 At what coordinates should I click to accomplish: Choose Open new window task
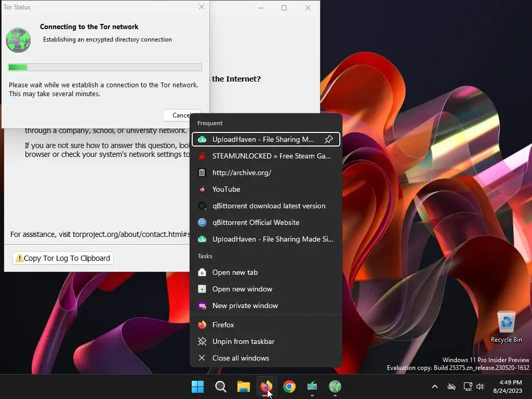266,289
